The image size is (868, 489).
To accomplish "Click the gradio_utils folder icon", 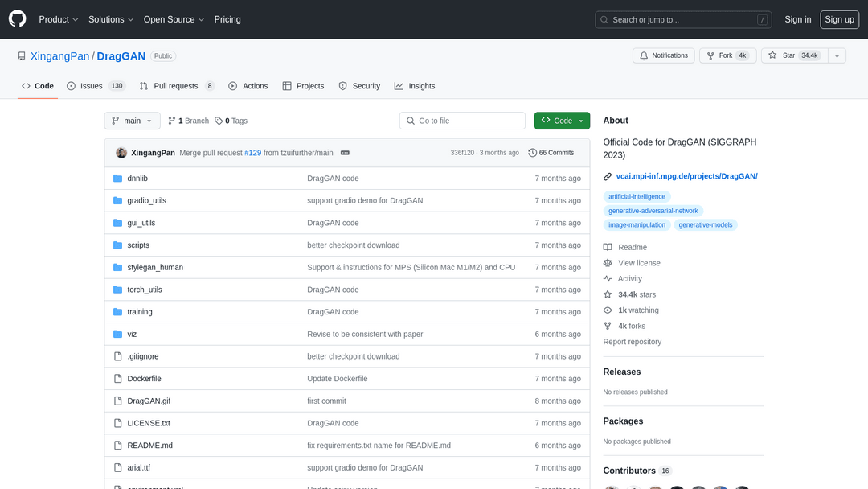I will point(117,200).
